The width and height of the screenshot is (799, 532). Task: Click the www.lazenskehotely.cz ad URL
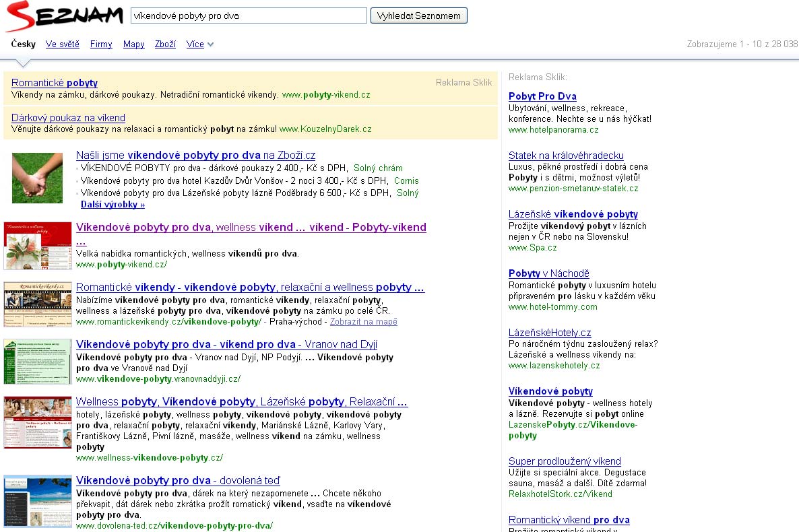(x=554, y=366)
